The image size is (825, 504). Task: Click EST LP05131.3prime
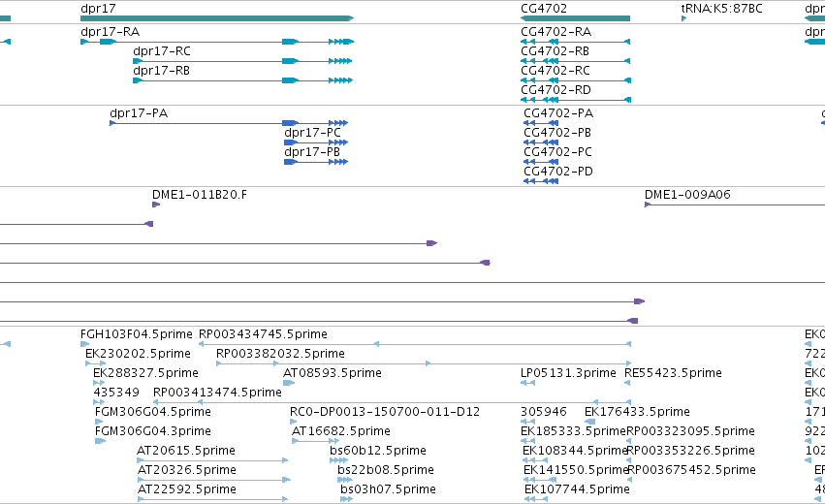coord(527,383)
